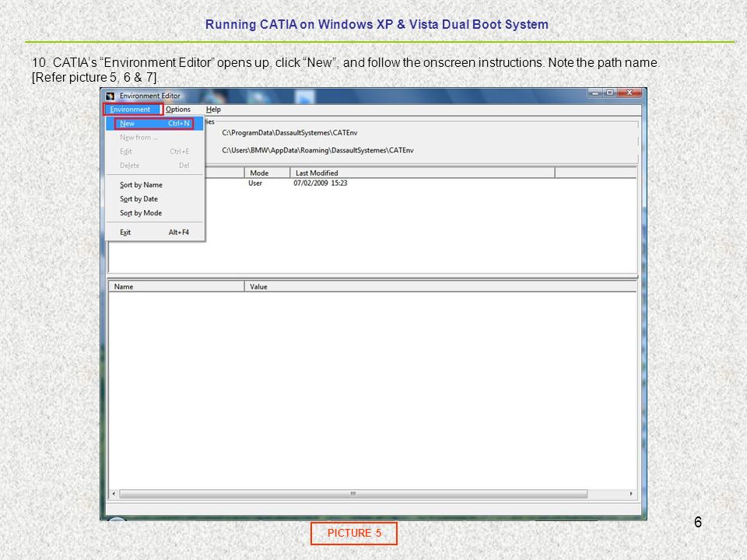
Task: Select Sort by Mode menu entry
Action: 154,213
